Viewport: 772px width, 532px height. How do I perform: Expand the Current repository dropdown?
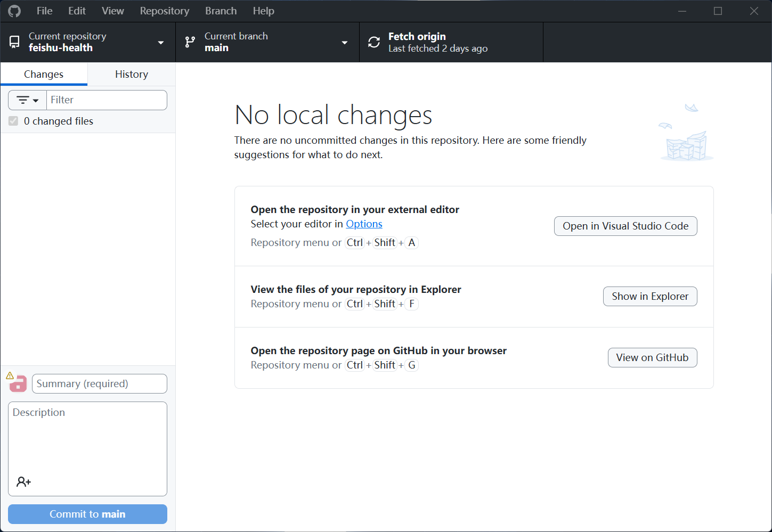pos(161,43)
